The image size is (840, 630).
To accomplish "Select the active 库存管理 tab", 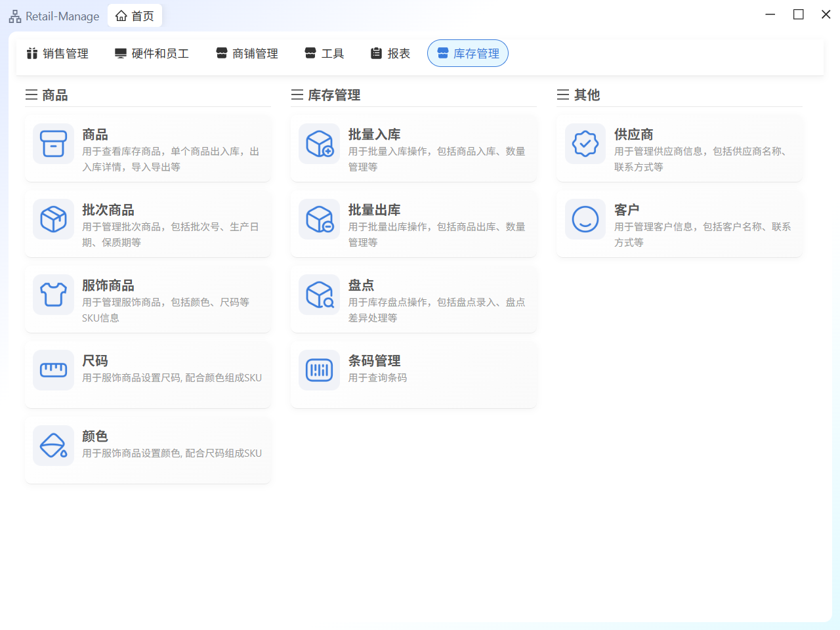I will pyautogui.click(x=468, y=54).
